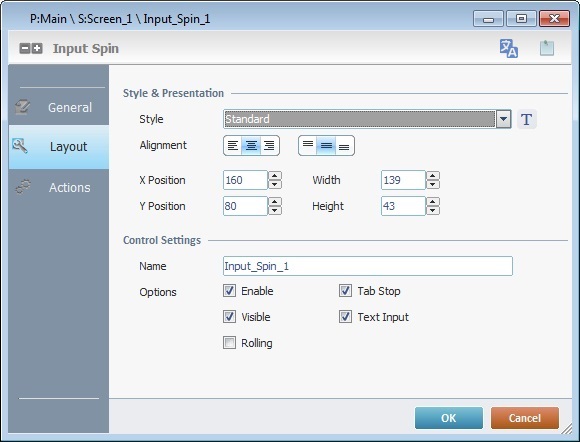
Task: Confirm with the OK button
Action: click(x=449, y=418)
